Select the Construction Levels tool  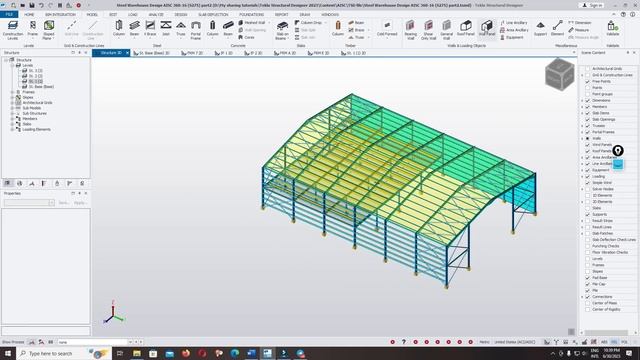[13, 30]
